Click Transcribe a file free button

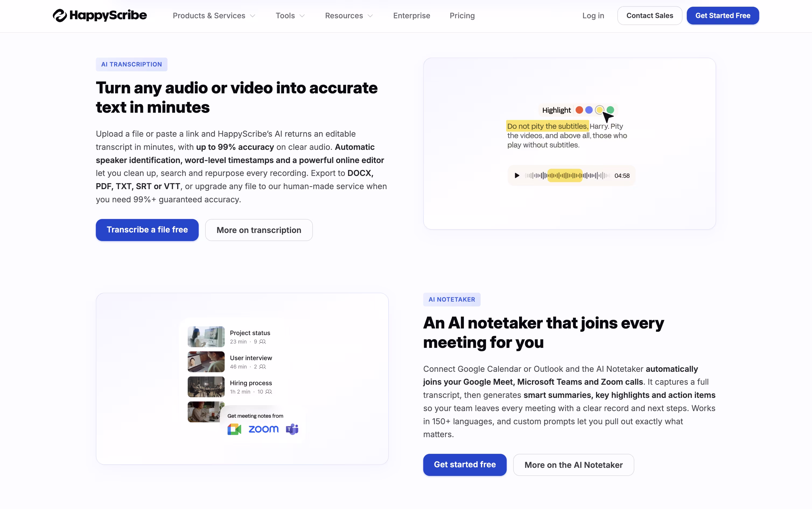147,230
